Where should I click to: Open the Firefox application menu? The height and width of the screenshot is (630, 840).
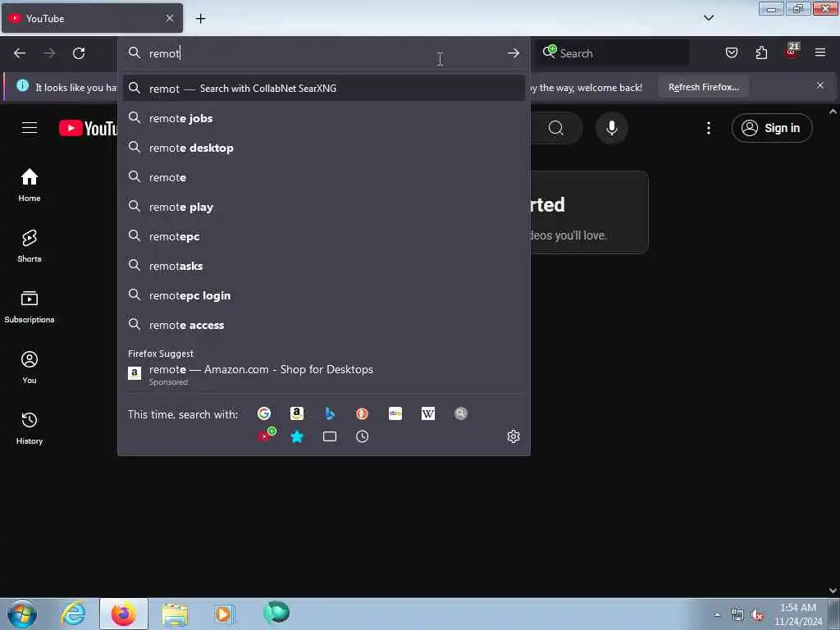click(820, 52)
